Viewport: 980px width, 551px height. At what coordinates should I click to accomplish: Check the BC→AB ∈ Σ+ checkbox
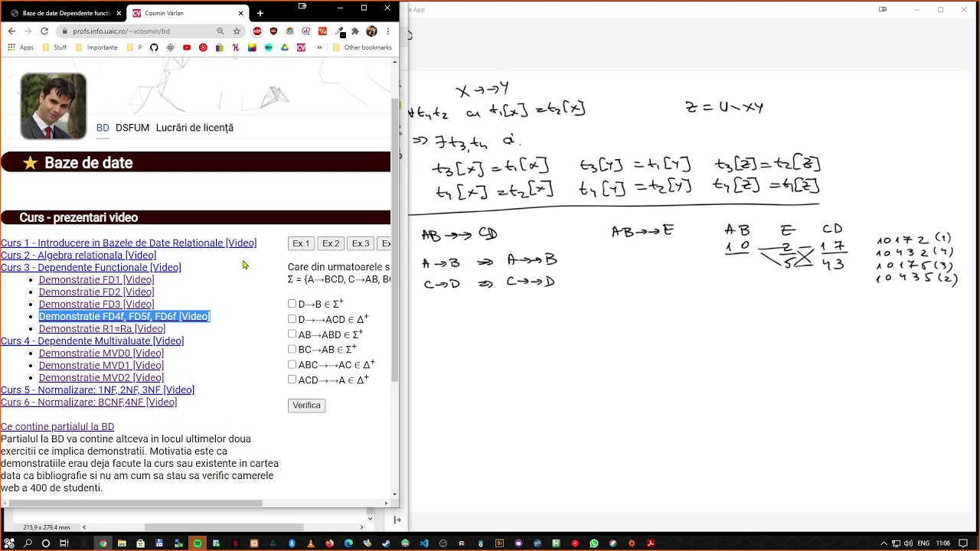click(x=292, y=349)
